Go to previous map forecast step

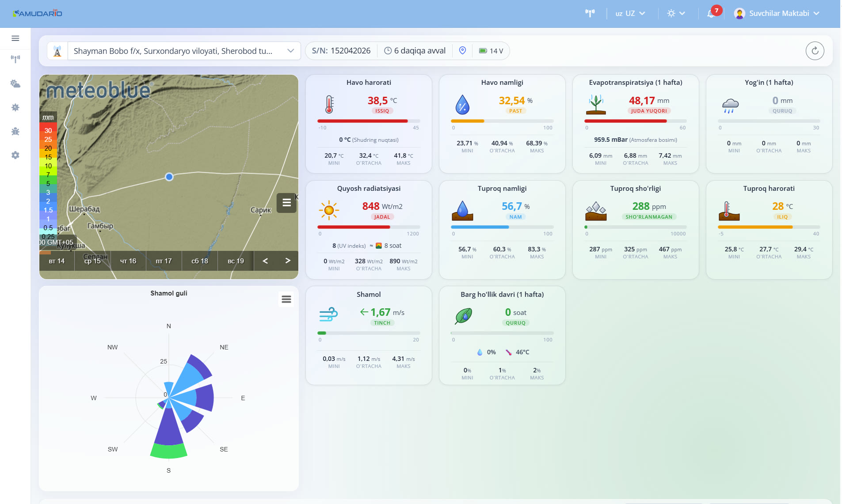pos(265,261)
